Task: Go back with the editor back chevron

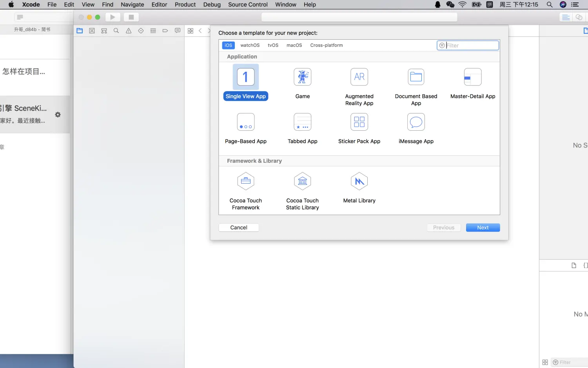Action: 200,31
